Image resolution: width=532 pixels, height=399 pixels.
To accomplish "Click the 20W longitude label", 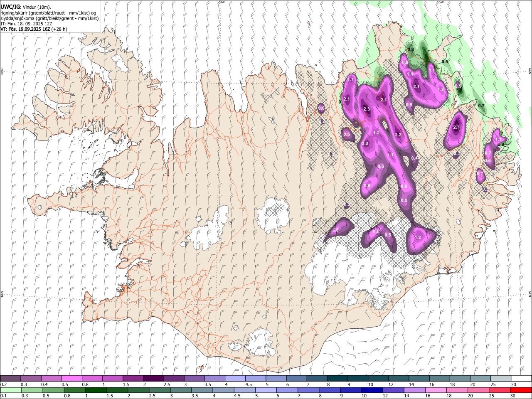I will (221, 2).
